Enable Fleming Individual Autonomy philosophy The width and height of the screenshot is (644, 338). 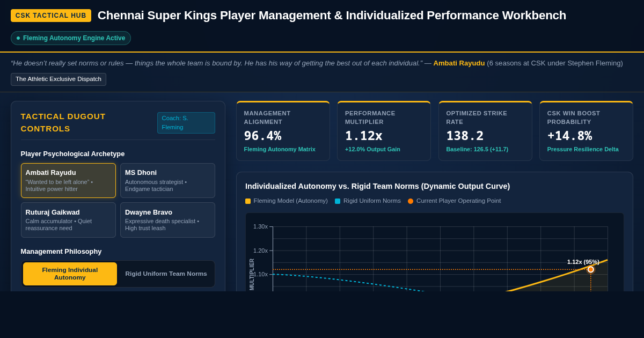coord(70,274)
